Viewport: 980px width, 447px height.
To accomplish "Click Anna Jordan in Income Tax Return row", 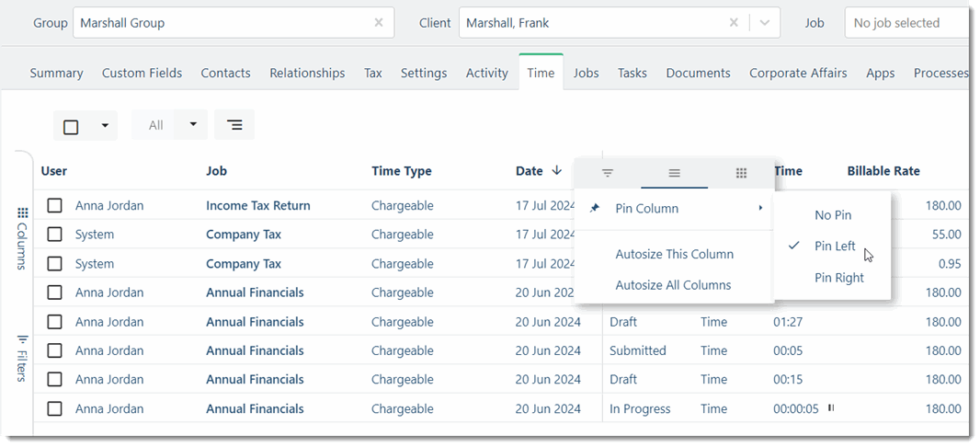I will [109, 206].
